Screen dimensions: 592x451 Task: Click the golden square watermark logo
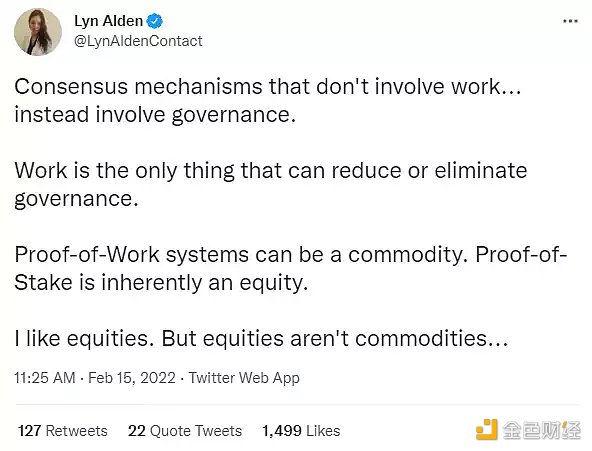tap(486, 429)
